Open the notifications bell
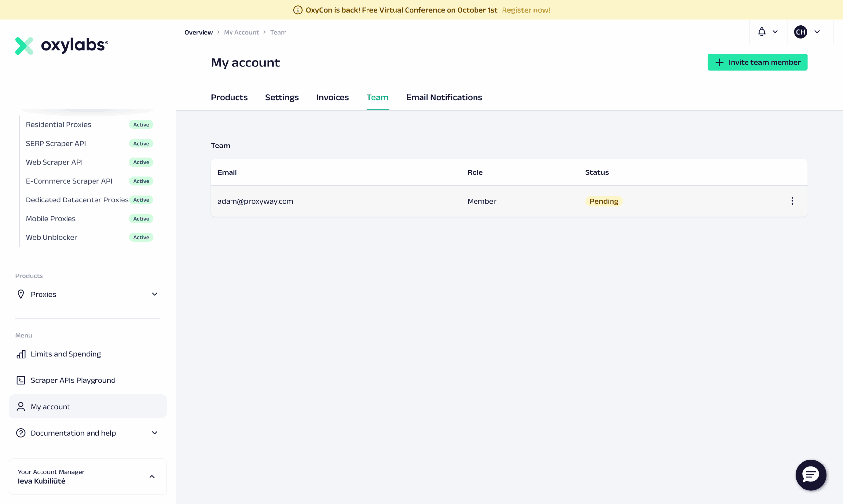The image size is (843, 504). tap(762, 32)
